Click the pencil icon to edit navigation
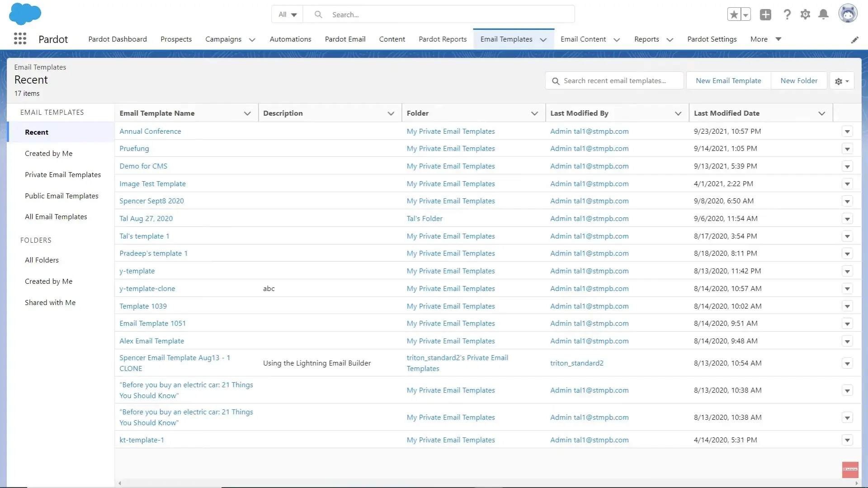 (x=854, y=40)
